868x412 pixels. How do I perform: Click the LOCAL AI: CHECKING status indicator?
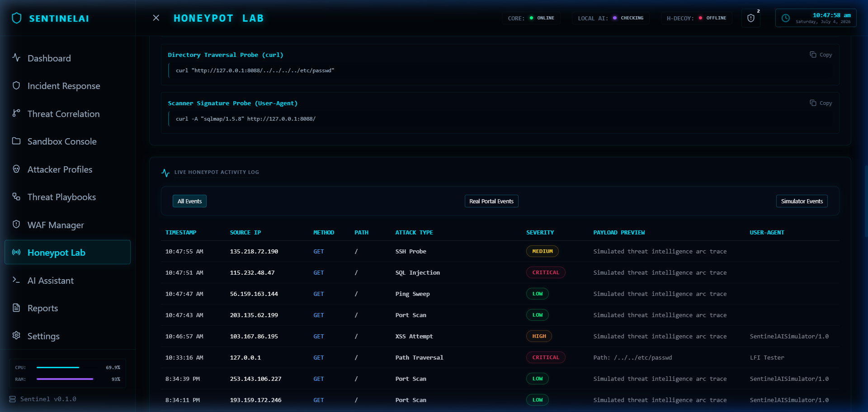(x=610, y=18)
